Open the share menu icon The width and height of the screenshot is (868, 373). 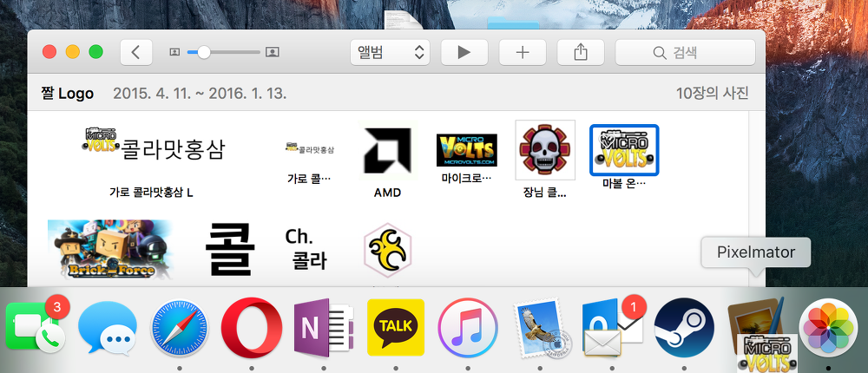click(x=581, y=52)
